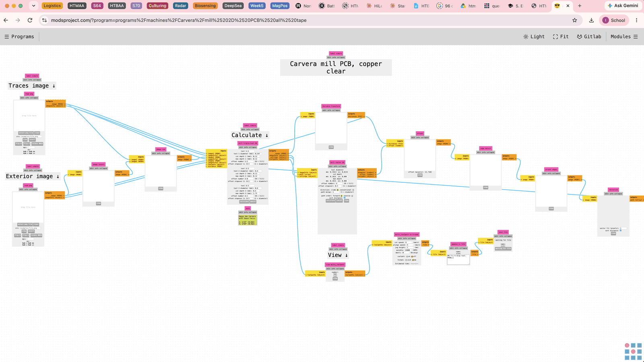Set coolant off in G-code module
Screen dimensions: 644x362
(412, 257)
